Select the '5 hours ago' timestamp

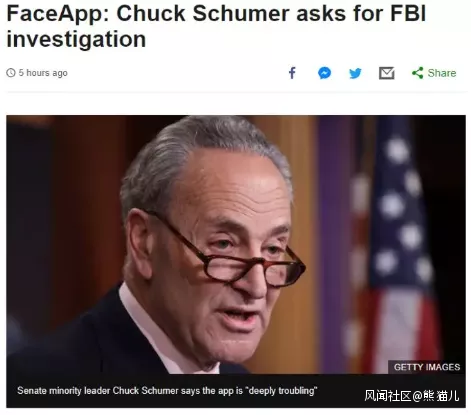tap(43, 73)
